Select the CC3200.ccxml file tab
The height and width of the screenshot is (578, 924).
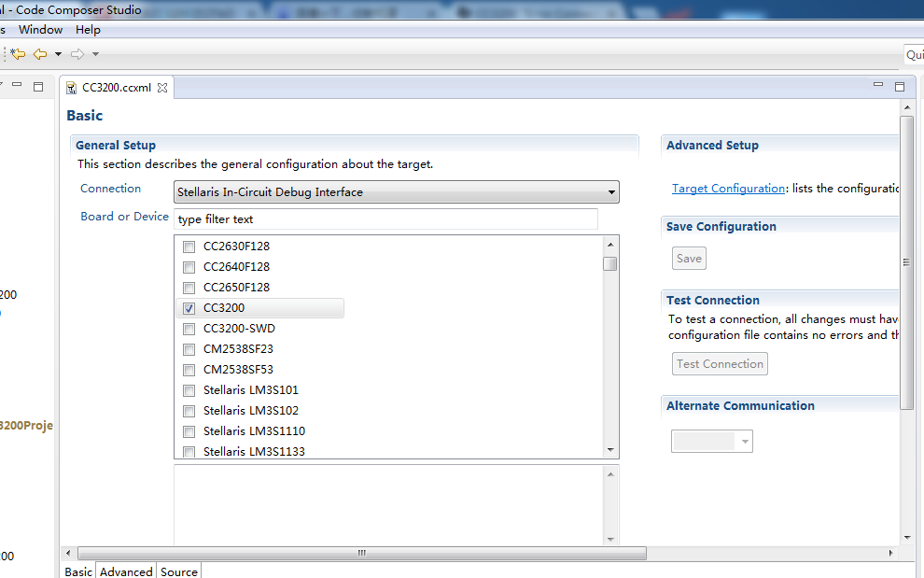(x=117, y=87)
